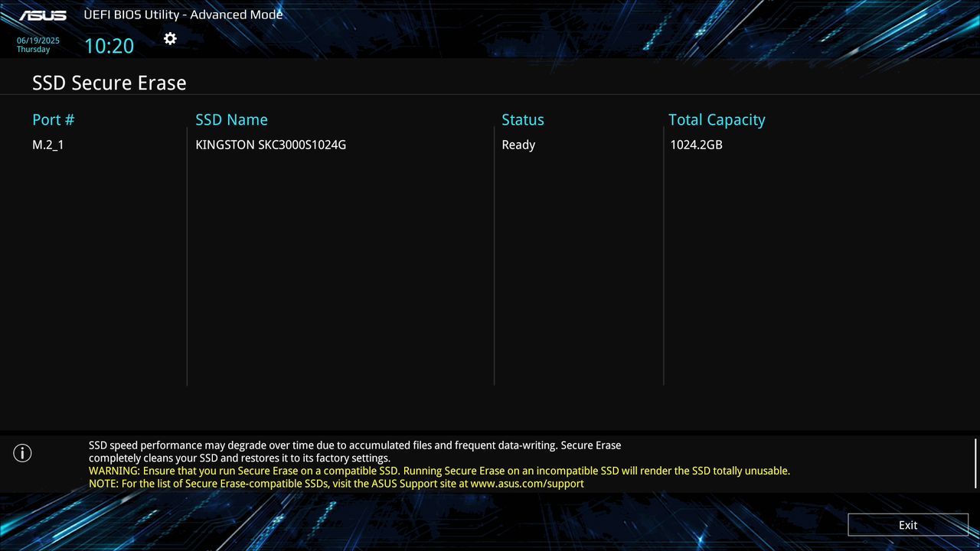Select the KINGSTON SKC3000S1024G drive
Image resolution: width=980 pixels, height=551 pixels.
pyautogui.click(x=270, y=145)
